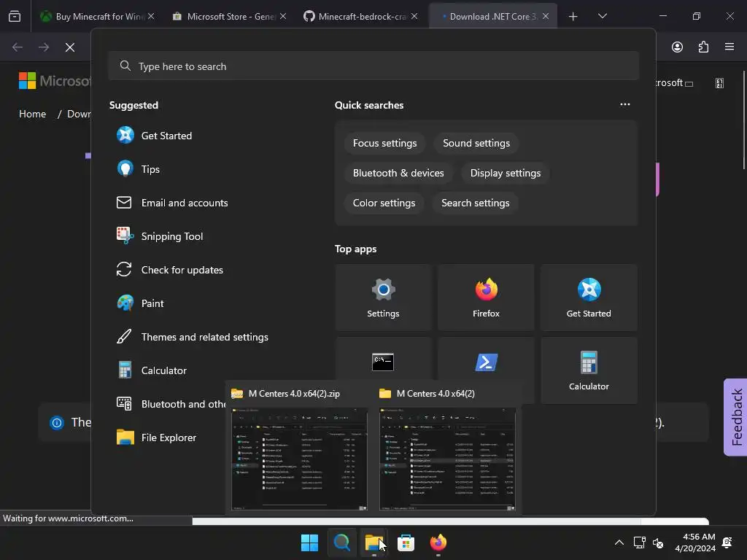The height and width of the screenshot is (560, 747).
Task: Open Calculator in Suggested list
Action: click(152, 370)
